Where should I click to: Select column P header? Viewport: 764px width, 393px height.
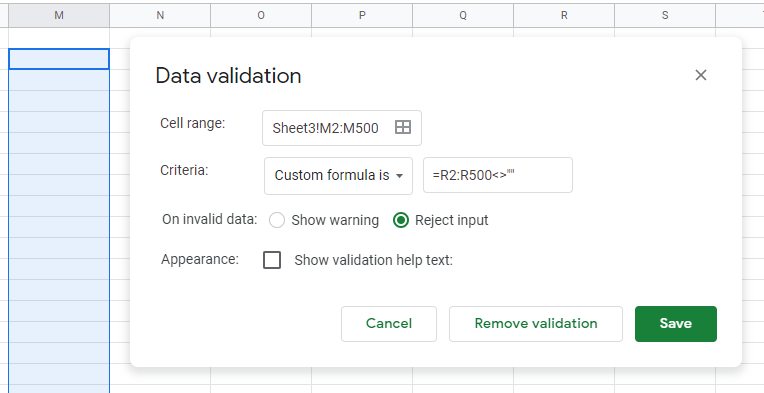tap(362, 16)
